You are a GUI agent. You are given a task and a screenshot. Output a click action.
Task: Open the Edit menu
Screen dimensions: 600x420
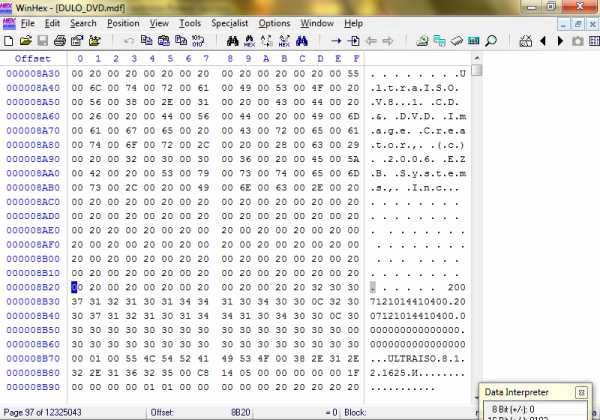(52, 23)
